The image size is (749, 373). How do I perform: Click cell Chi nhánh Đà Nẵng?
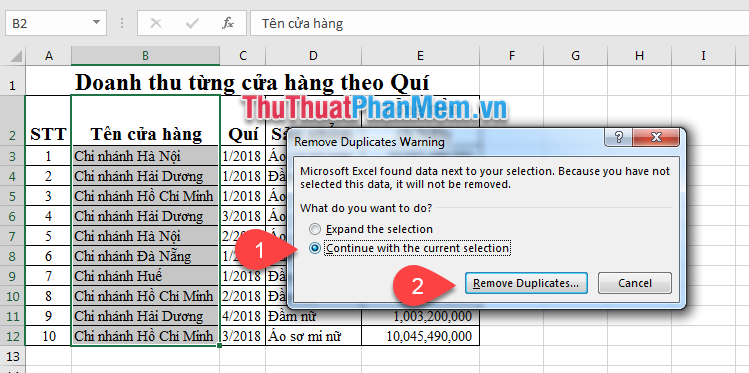click(x=146, y=256)
